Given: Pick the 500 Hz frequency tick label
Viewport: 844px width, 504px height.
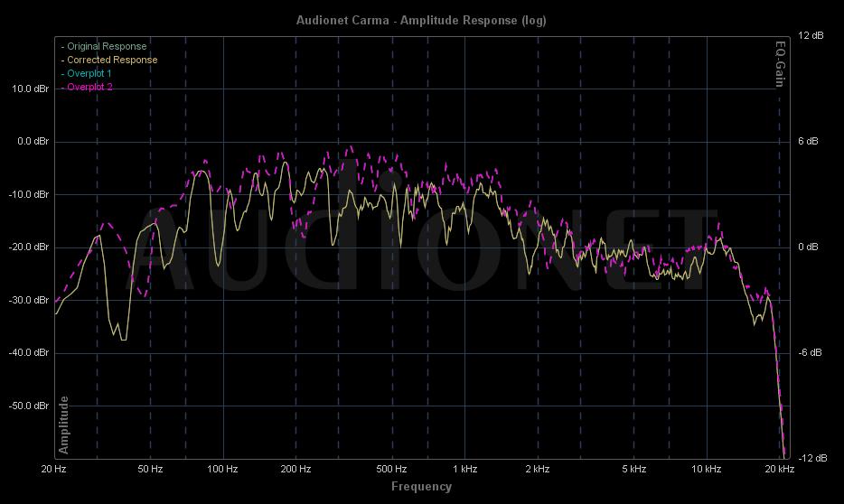Looking at the screenshot, I should (391, 470).
